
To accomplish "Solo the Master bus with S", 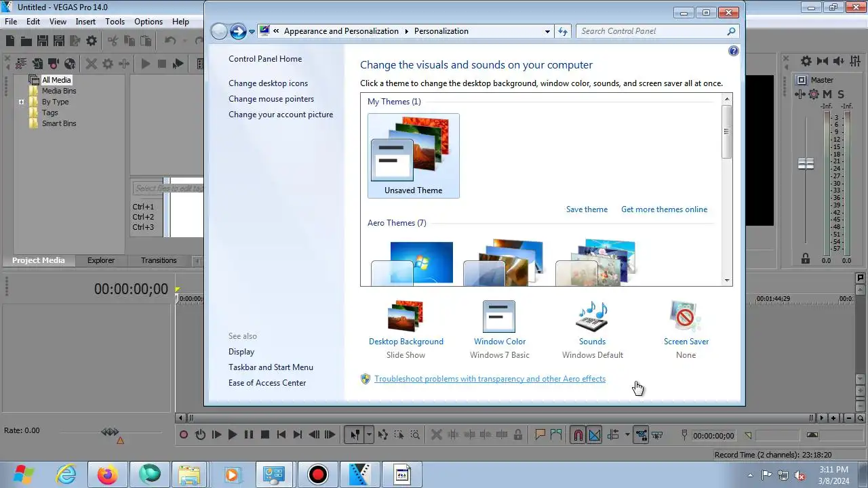I will tap(841, 94).
